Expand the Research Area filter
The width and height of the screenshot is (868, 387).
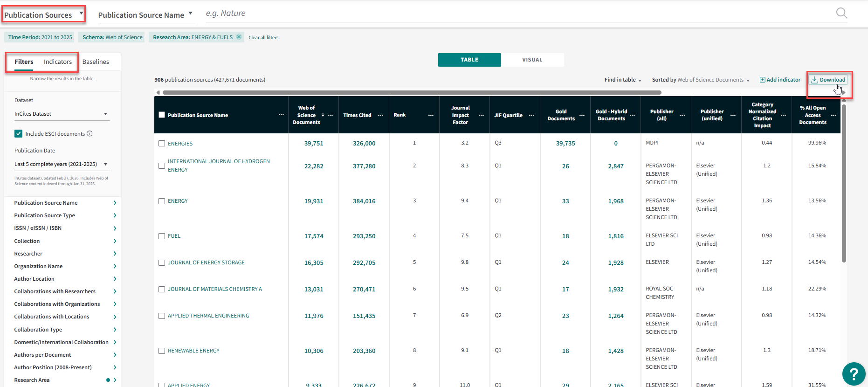click(65, 380)
